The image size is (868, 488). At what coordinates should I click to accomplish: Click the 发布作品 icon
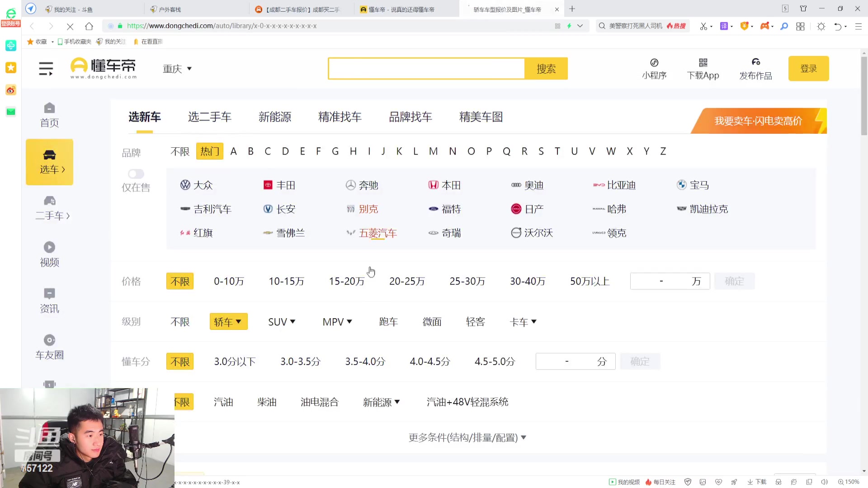(x=756, y=62)
